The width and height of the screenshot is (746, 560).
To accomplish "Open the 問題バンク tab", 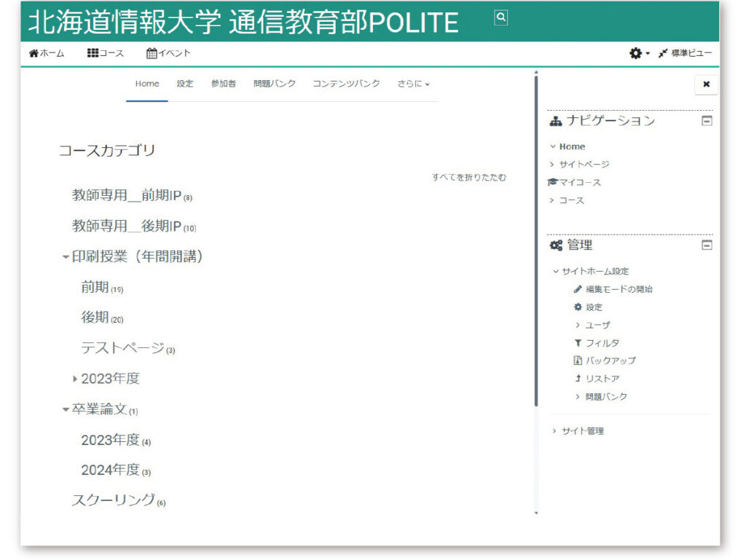I will point(275,84).
